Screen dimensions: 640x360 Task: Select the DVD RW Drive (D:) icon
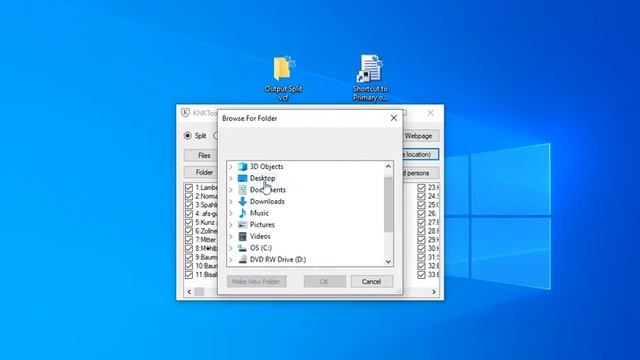pos(242,259)
